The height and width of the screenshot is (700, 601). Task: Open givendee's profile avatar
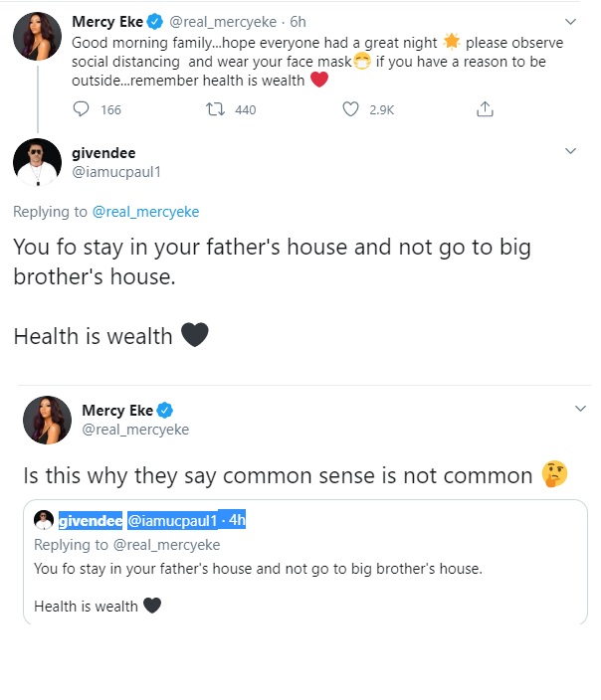point(37,161)
